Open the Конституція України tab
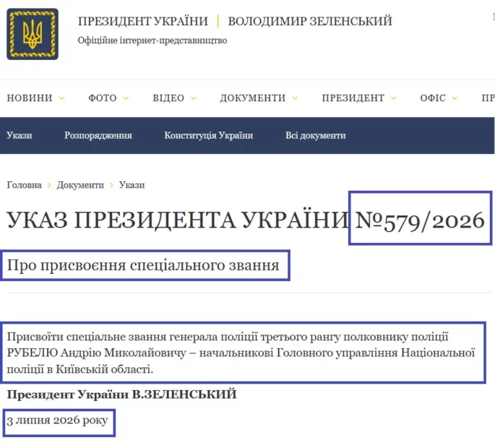Screen dimensions: 495x448 (209, 135)
